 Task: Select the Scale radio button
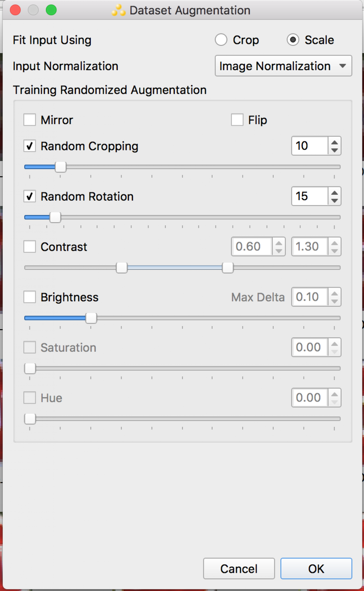click(293, 40)
